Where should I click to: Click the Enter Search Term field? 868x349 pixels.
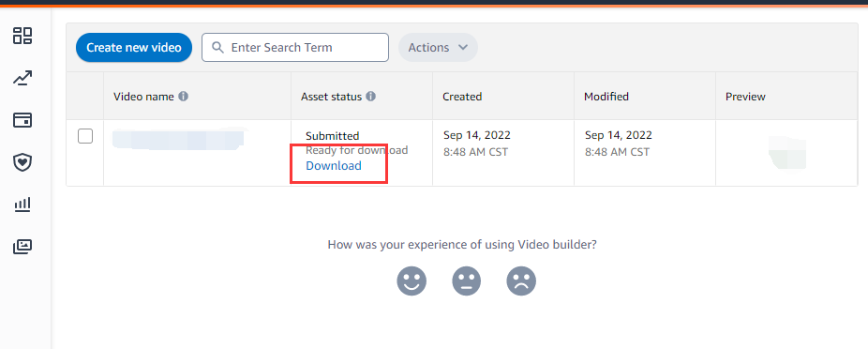point(295,48)
